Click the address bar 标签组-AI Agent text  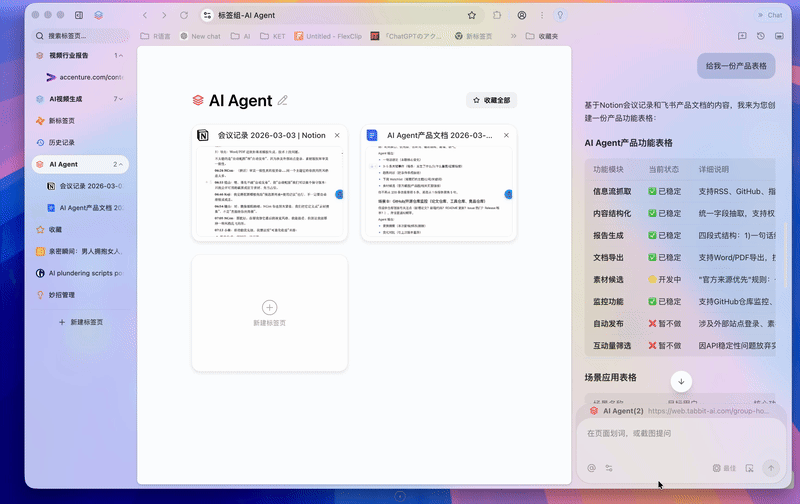[x=246, y=15]
